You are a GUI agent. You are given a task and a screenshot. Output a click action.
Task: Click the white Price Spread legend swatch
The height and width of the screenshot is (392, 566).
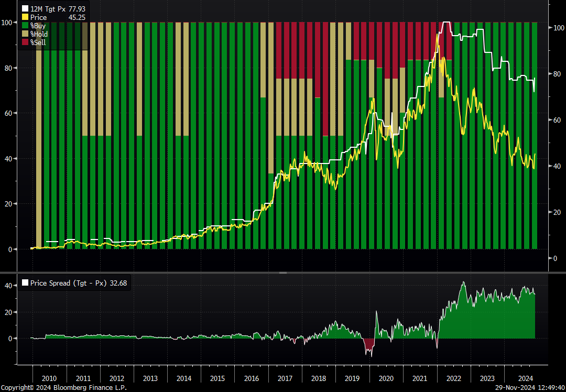(25, 283)
